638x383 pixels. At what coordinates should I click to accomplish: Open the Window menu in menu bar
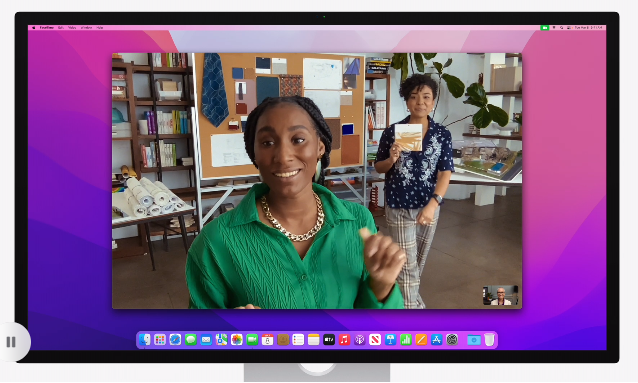(x=86, y=28)
